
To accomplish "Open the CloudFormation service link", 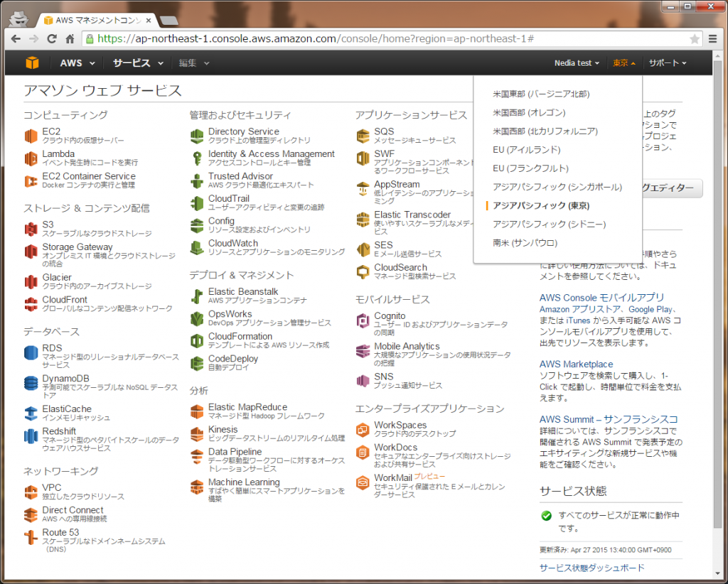I will click(x=240, y=336).
